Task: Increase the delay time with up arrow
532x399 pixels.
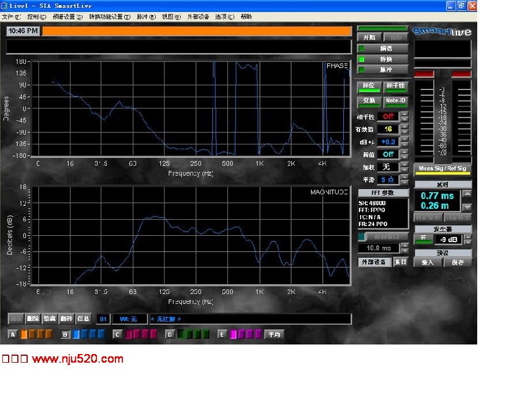Action: click(x=467, y=194)
